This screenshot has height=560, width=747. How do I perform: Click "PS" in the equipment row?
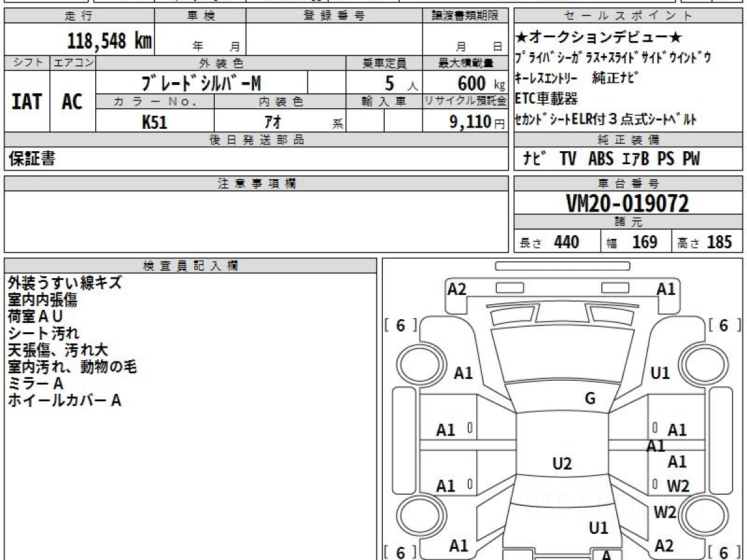tap(665, 159)
